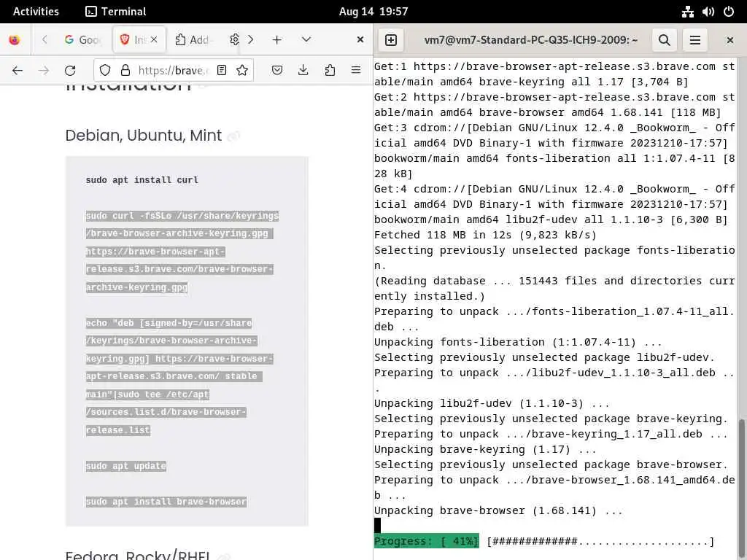The image size is (747, 560).
Task: Click the Firefox logo icon in tab bar
Action: 15,39
